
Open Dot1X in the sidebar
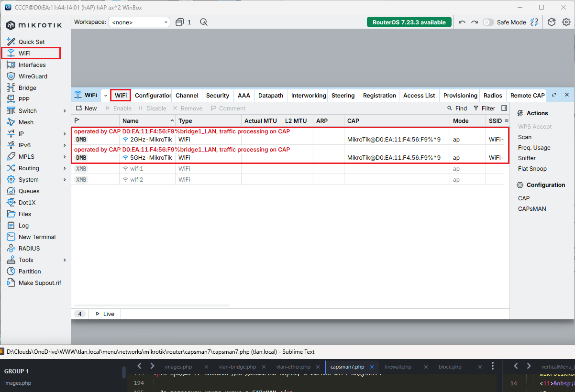tap(27, 202)
